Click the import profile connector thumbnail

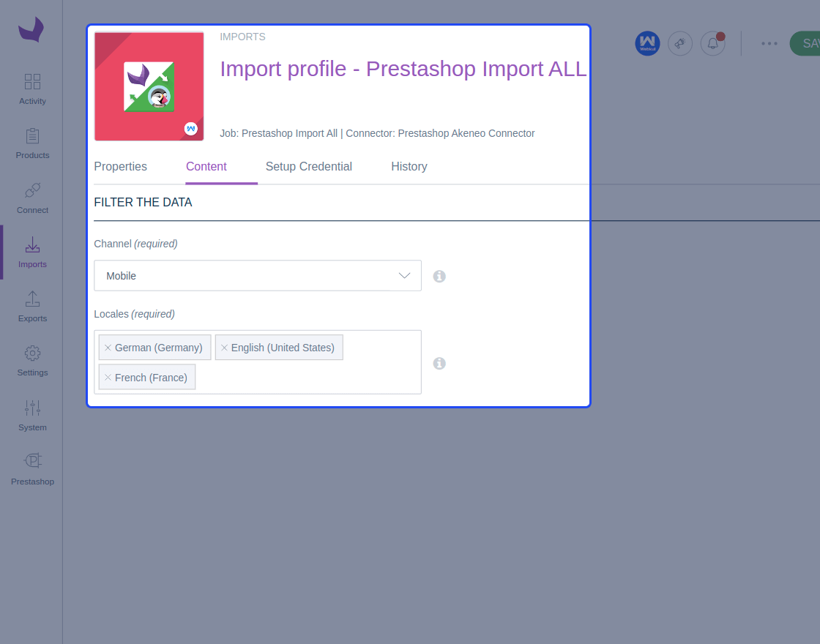pos(149,86)
